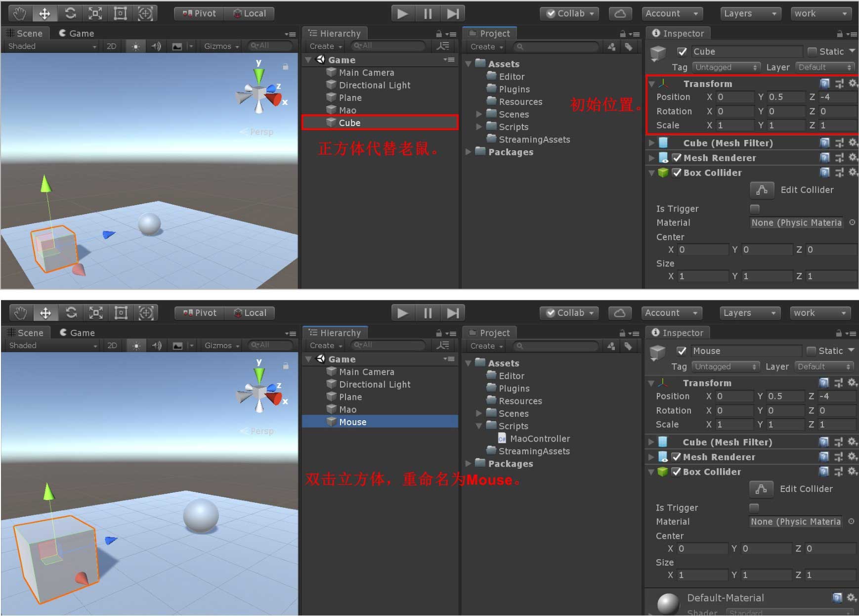The image size is (859, 616).
Task: Click Step in the editor with Mouse selected
Action: [x=453, y=312]
